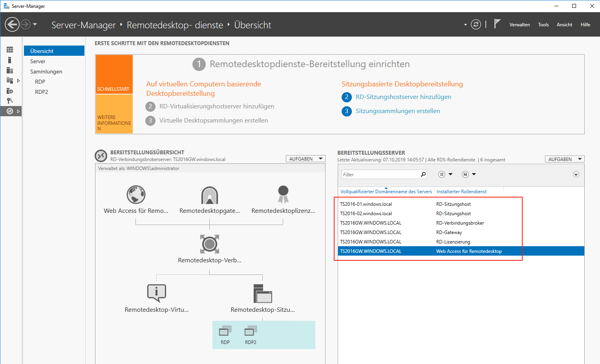This screenshot has height=364, width=600.
Task: Click RD-Sitzungshostserver hinzufügen link
Action: click(x=403, y=97)
